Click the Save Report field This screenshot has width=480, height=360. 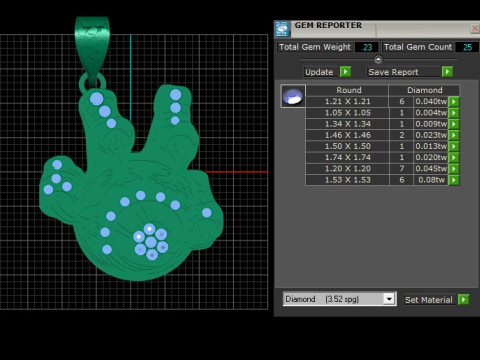(x=403, y=72)
